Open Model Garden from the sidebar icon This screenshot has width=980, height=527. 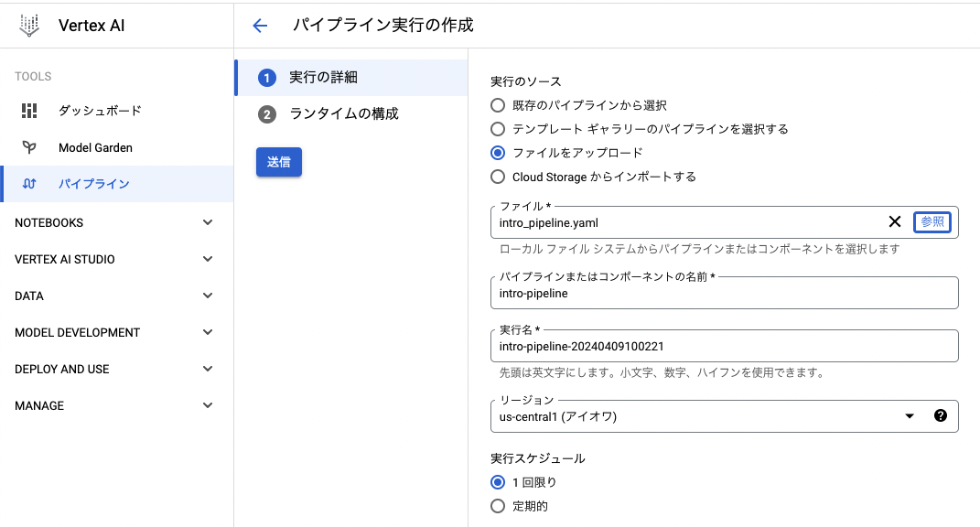point(30,147)
